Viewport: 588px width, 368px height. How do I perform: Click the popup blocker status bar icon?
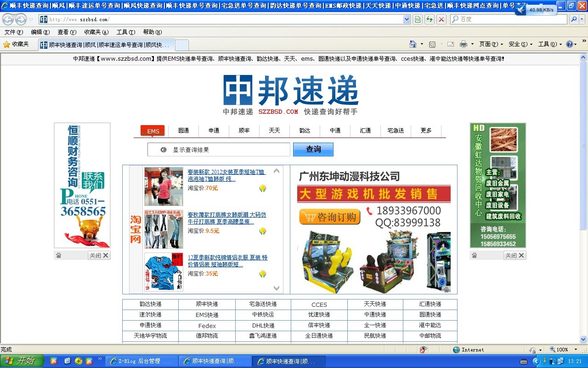(x=424, y=350)
